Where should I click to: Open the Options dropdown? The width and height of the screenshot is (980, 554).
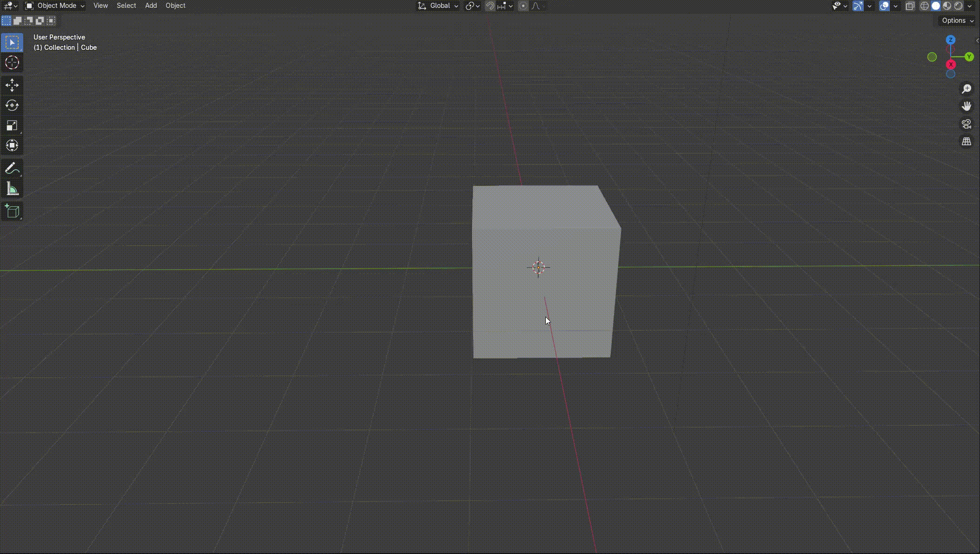[958, 20]
